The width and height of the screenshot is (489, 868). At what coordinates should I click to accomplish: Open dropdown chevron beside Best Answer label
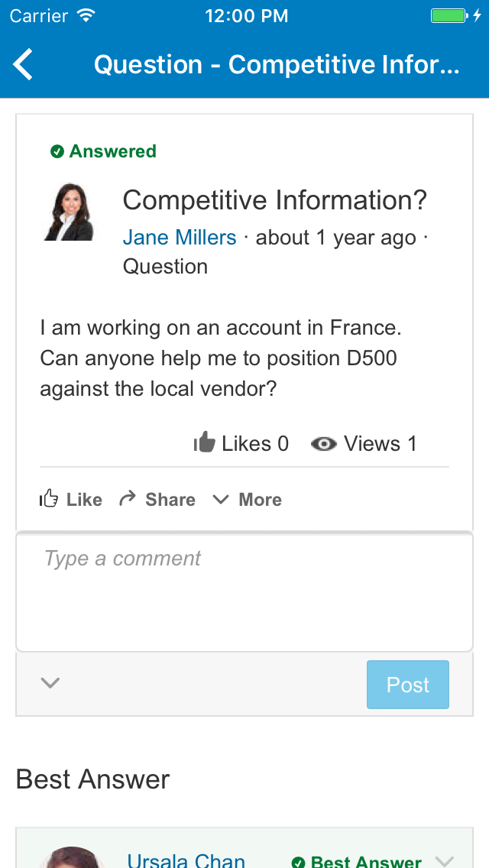click(442, 860)
